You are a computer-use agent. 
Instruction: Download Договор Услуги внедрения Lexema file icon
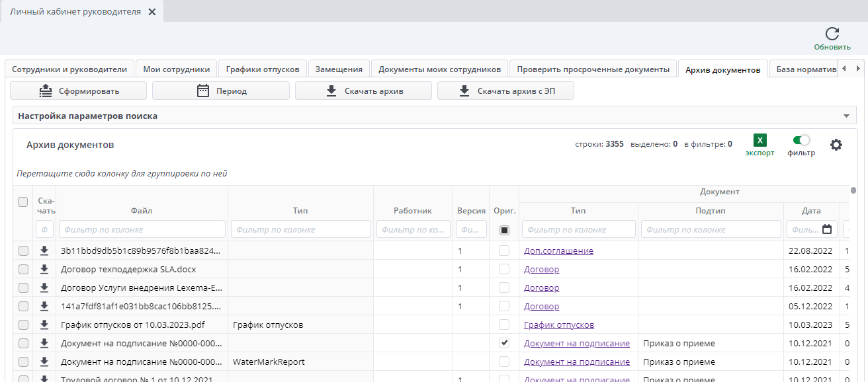44,287
